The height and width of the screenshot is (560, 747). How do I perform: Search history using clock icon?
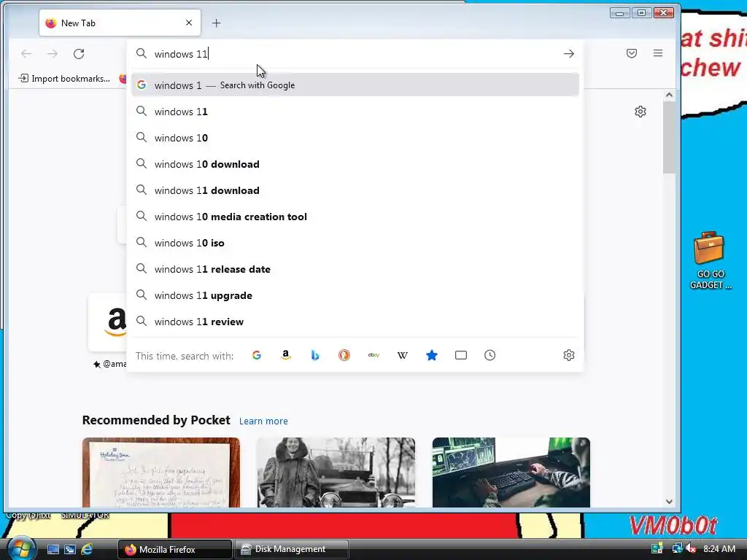[489, 355]
